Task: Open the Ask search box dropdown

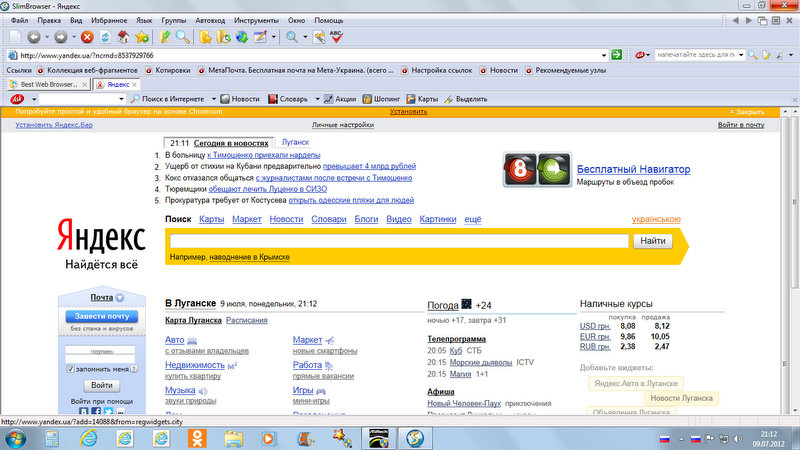Action: [x=121, y=99]
